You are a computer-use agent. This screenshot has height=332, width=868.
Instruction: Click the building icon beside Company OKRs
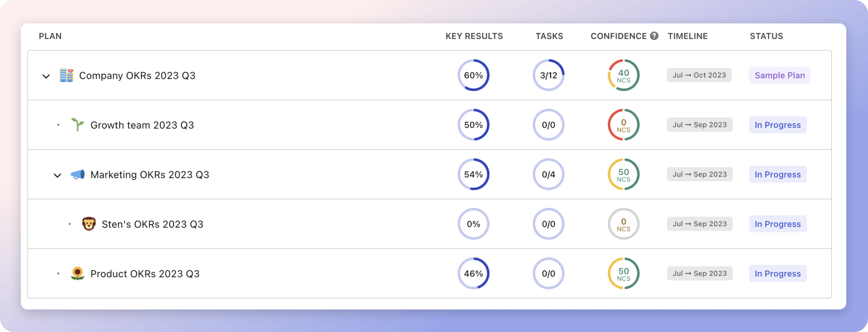point(66,75)
